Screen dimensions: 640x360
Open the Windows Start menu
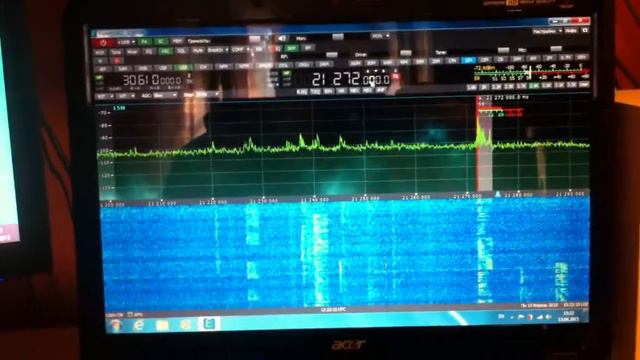click(x=116, y=325)
